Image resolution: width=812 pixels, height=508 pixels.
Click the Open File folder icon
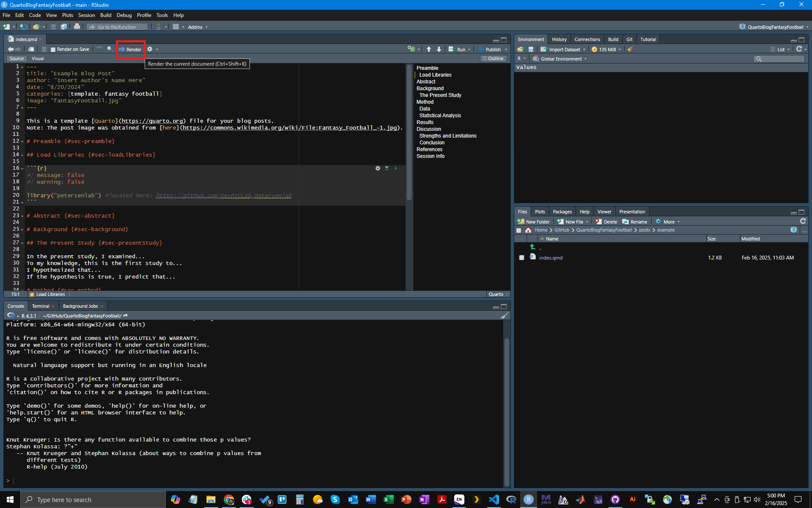click(x=36, y=27)
